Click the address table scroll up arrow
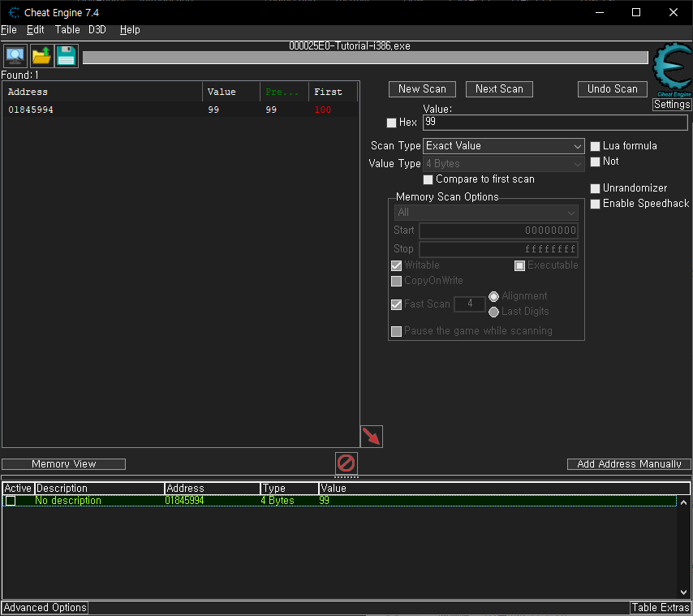Viewport: 693px width, 616px height. 683,502
